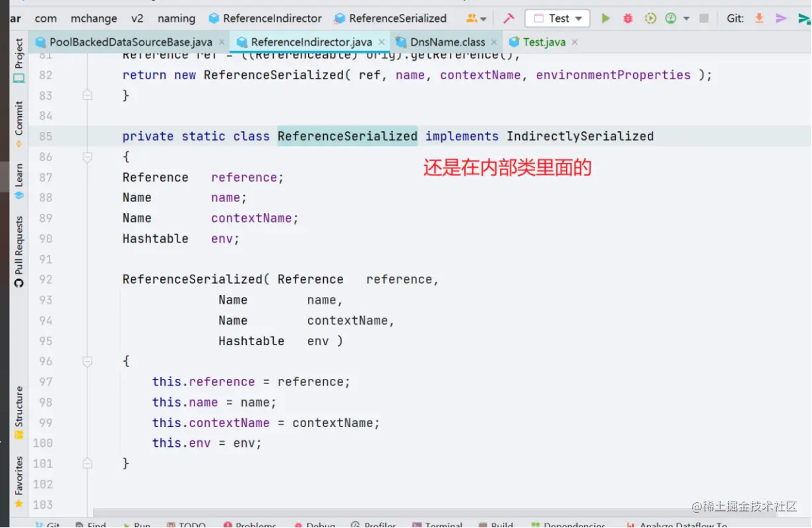Screen dimensions: 812x528
Task: Launch the profiler gauge icon
Action: click(x=671, y=18)
